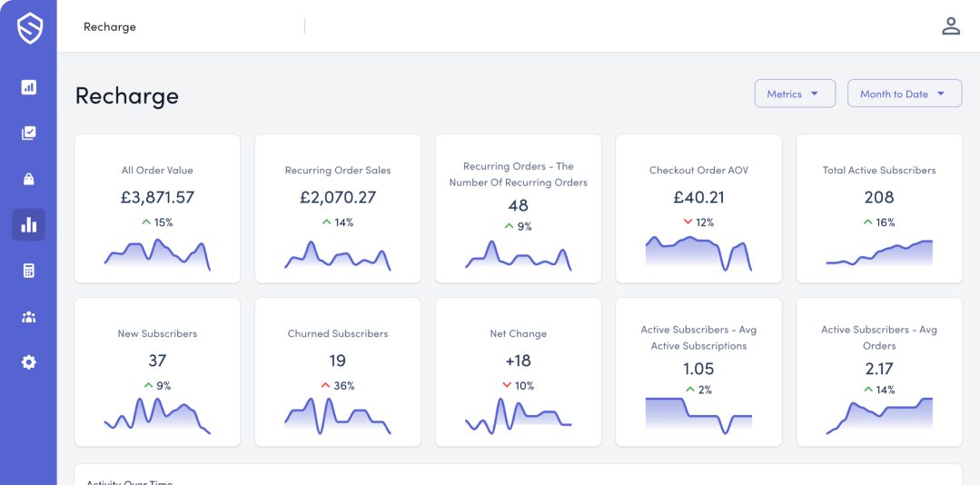The height and width of the screenshot is (485, 980).
Task: Select the Recurring Order Sales card
Action: pyautogui.click(x=337, y=209)
